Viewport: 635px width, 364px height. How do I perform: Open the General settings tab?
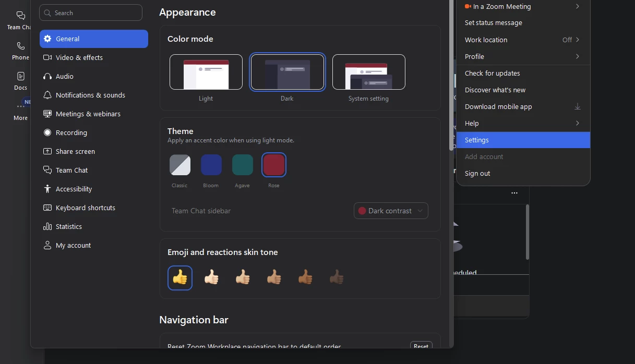click(94, 39)
